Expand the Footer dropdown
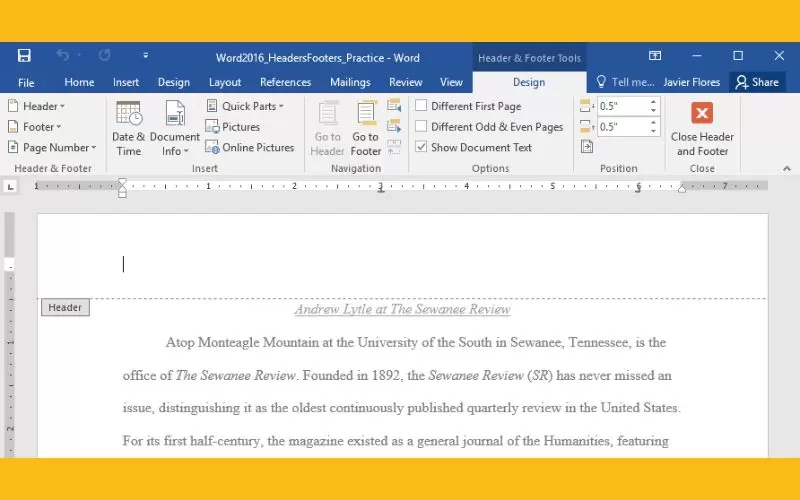The height and width of the screenshot is (500, 800). [35, 127]
